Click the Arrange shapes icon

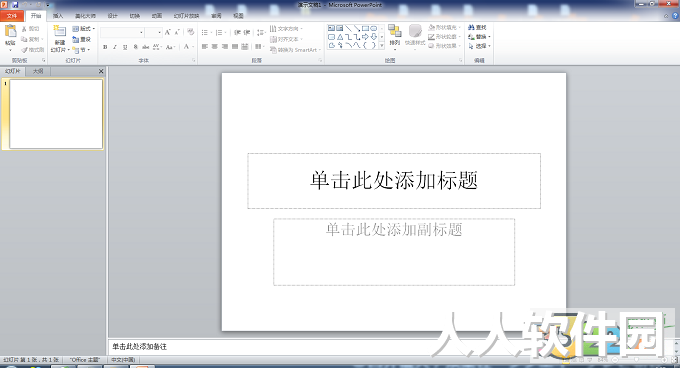pos(394,31)
